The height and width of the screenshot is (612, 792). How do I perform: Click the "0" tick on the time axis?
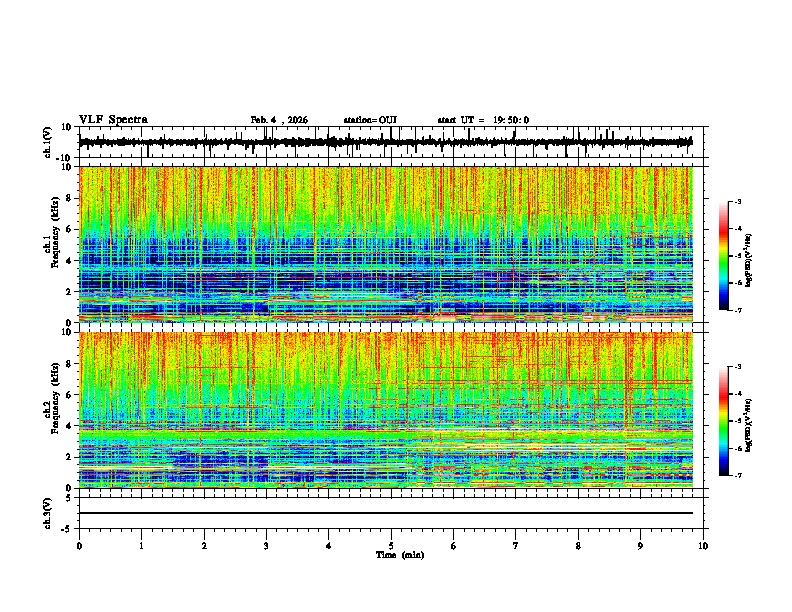79,546
